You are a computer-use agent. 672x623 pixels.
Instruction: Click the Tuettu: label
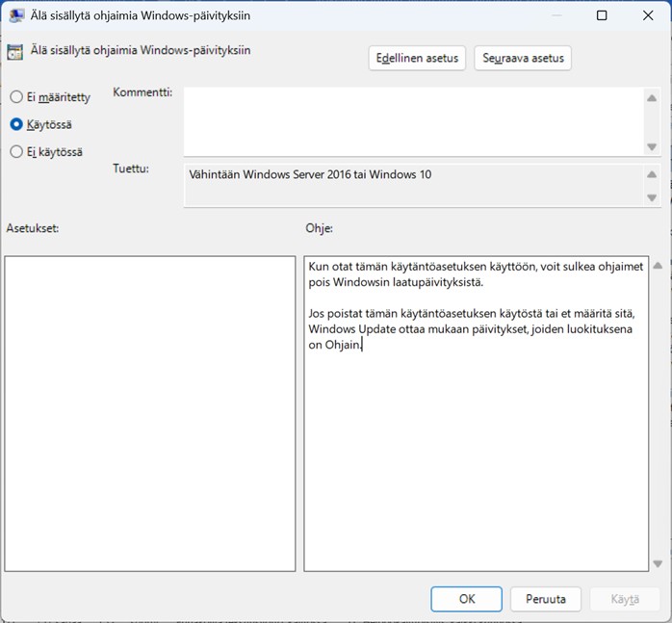(131, 169)
